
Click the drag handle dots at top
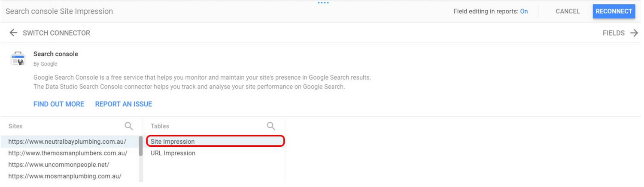[323, 3]
